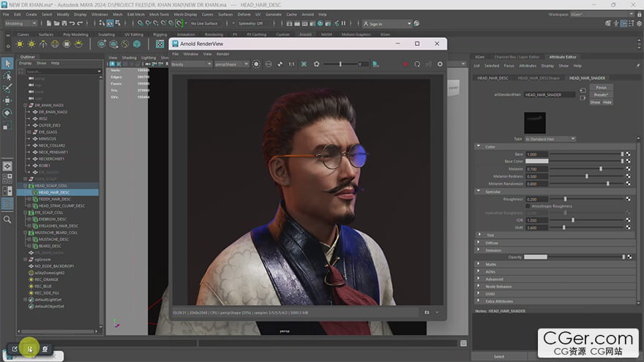Select TEDDY_HAIR_DESC in the Outliner
Image resolution: width=644 pixels, height=362 pixels.
(x=55, y=199)
